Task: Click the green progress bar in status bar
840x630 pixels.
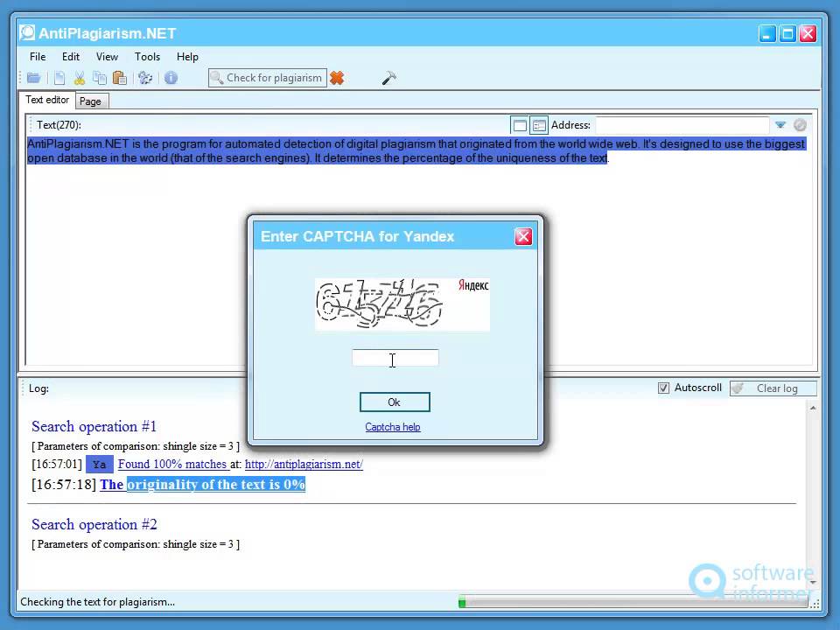Action: 633,602
